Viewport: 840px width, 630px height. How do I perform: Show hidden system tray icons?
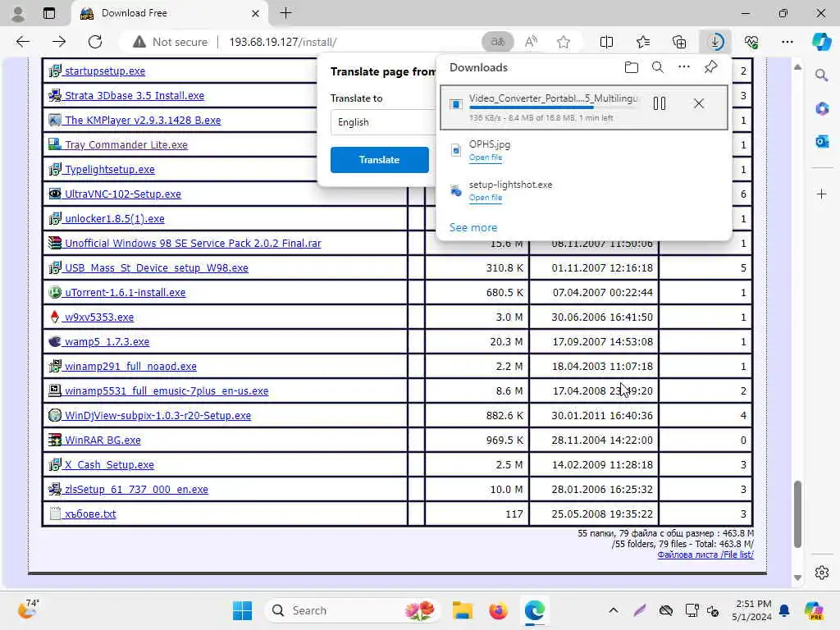click(x=614, y=610)
